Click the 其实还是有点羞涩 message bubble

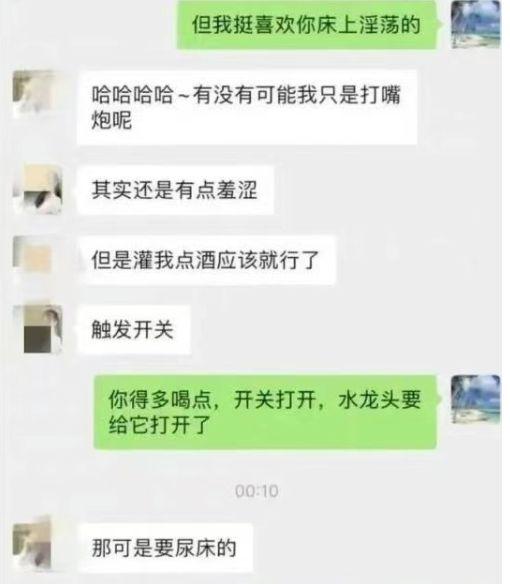[x=175, y=190]
